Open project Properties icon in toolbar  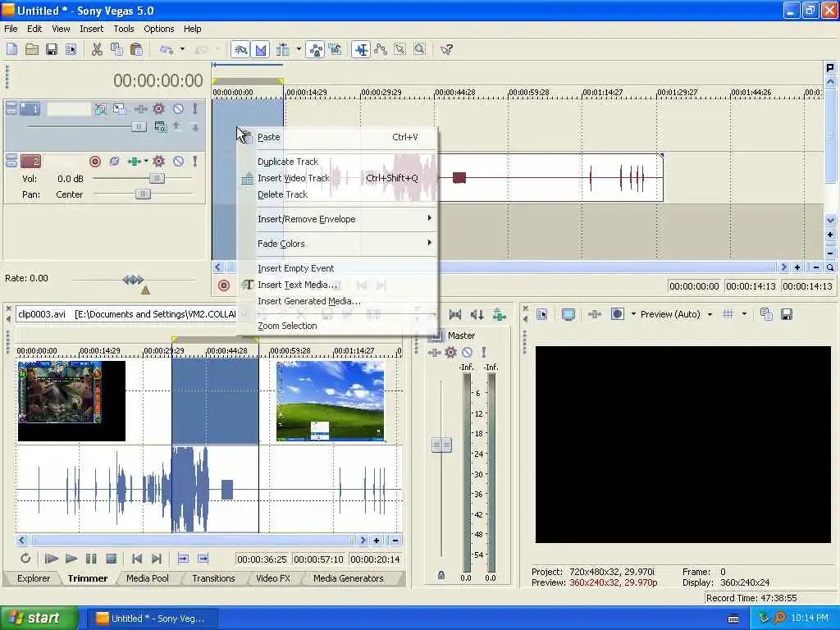(x=71, y=49)
